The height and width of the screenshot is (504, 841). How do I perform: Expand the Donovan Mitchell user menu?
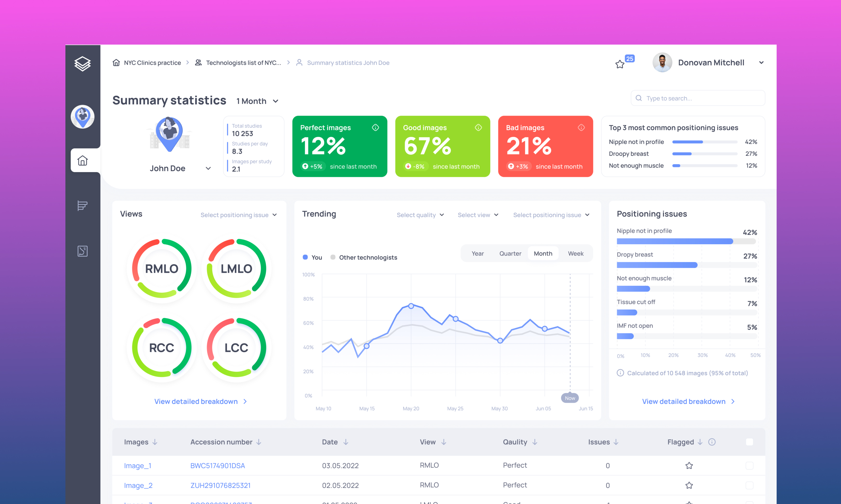762,62
